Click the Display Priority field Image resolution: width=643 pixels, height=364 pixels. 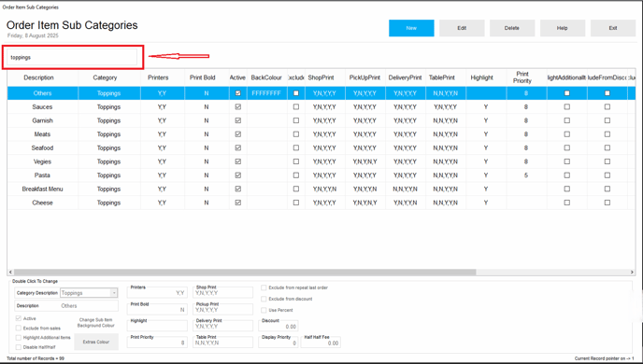pos(279,343)
